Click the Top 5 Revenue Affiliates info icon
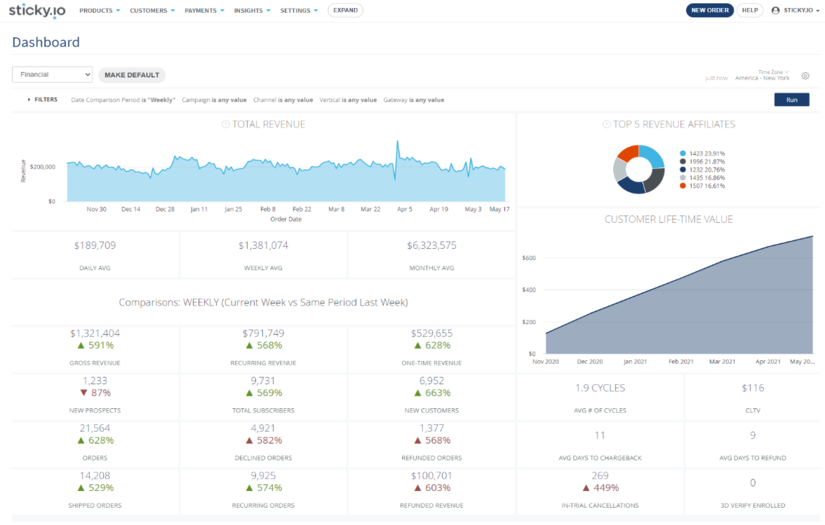The image size is (825, 525). 606,125
